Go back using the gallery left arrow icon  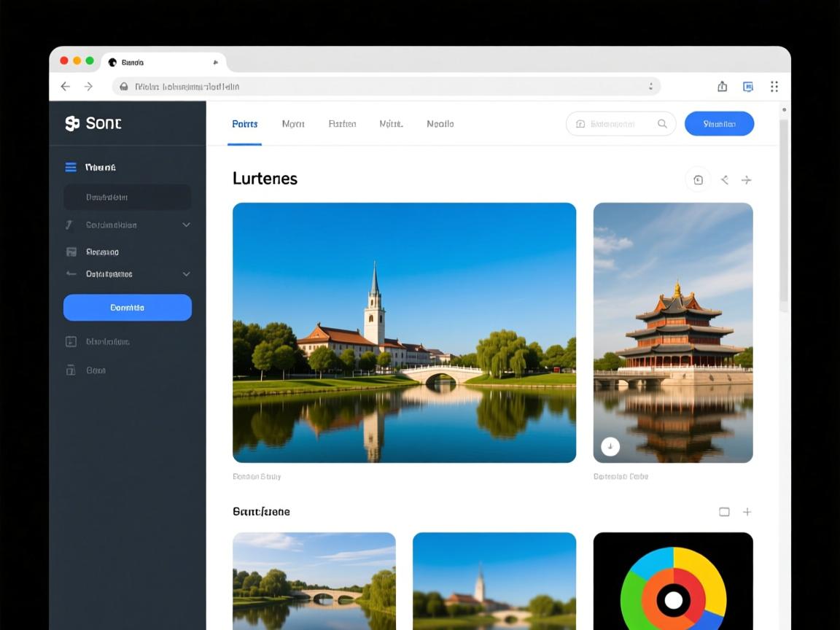pyautogui.click(x=724, y=179)
